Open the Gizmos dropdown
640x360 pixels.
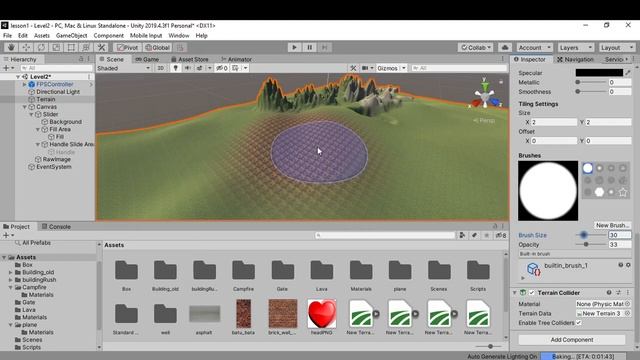coord(391,68)
